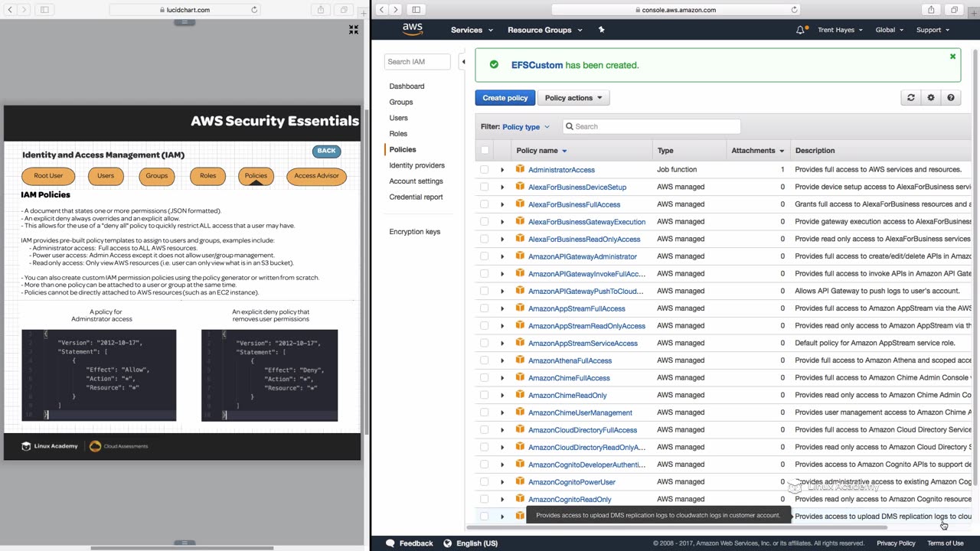Click the pin shortcut icon in navbar
This screenshot has height=551, width=980.
point(602,30)
